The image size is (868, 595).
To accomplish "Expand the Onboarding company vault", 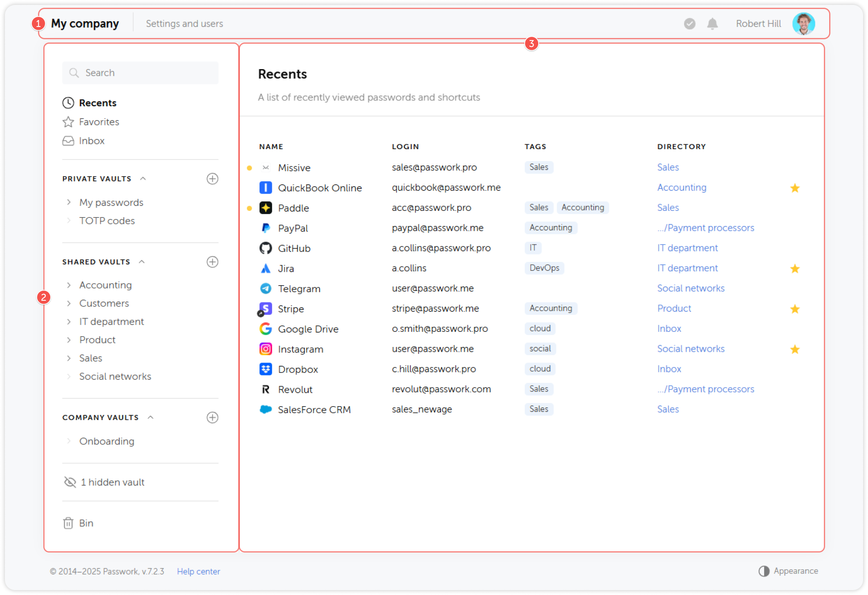I will tap(69, 441).
